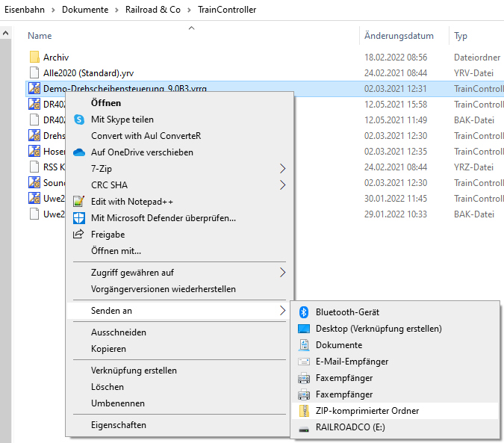Sort by the Änderungsdatum column header
This screenshot has width=504, height=443.
point(399,36)
